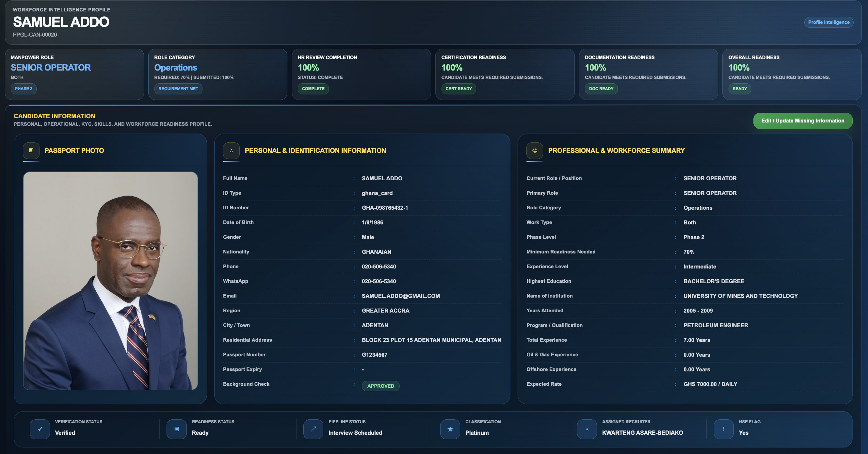
Task: Click the Passport Photo section icon
Action: pyautogui.click(x=31, y=151)
